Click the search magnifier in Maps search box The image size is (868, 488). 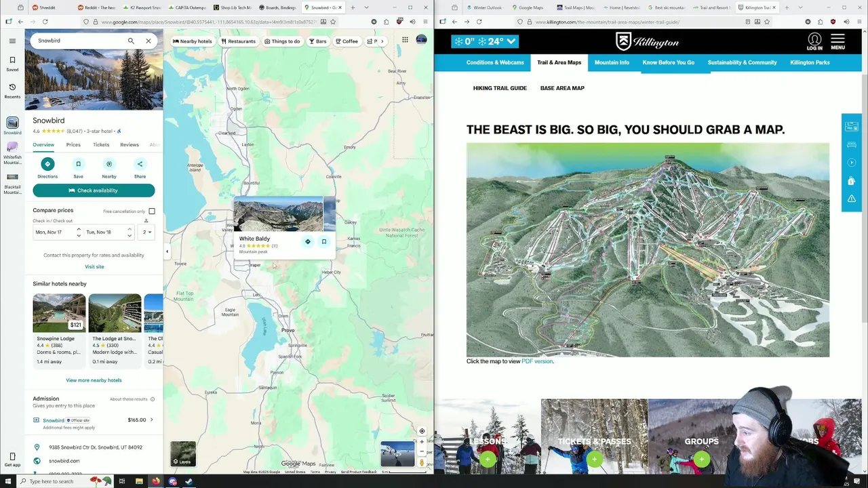(x=131, y=41)
